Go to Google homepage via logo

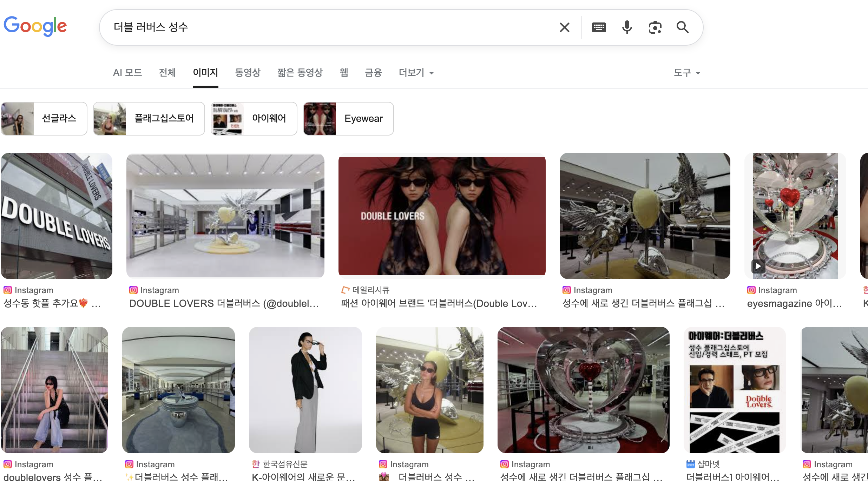35,26
